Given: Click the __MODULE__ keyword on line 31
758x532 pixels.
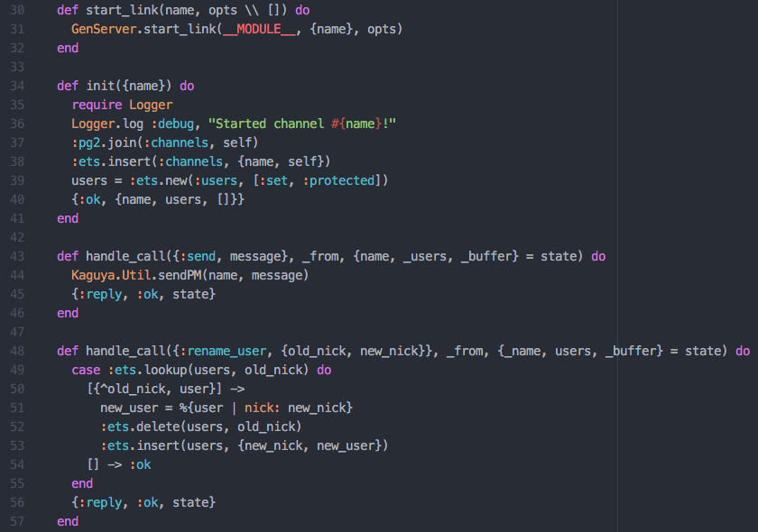Looking at the screenshot, I should 259,29.
